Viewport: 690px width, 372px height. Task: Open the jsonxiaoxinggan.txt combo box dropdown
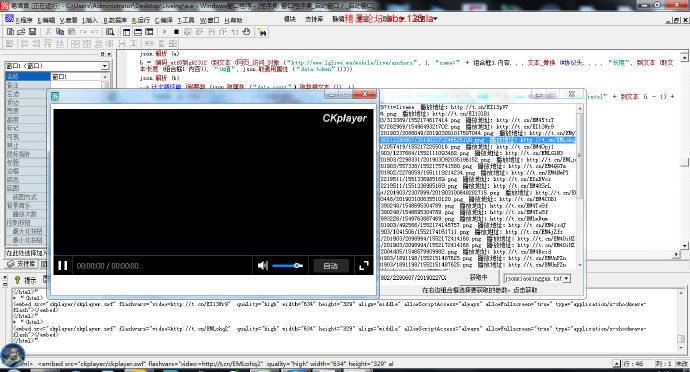pyautogui.click(x=566, y=279)
